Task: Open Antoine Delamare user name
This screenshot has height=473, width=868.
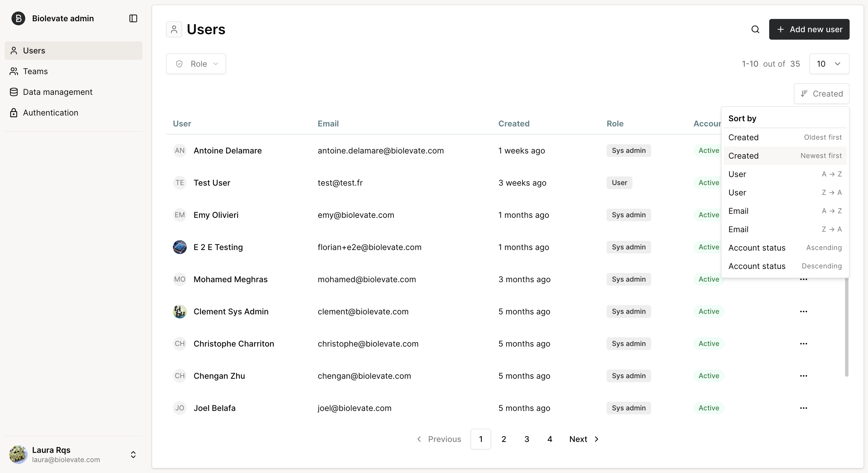Action: coord(227,150)
